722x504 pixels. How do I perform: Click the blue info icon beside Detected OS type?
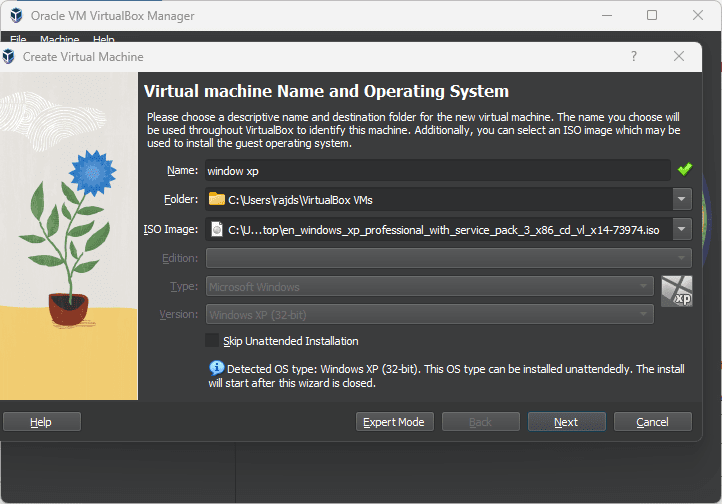point(215,368)
